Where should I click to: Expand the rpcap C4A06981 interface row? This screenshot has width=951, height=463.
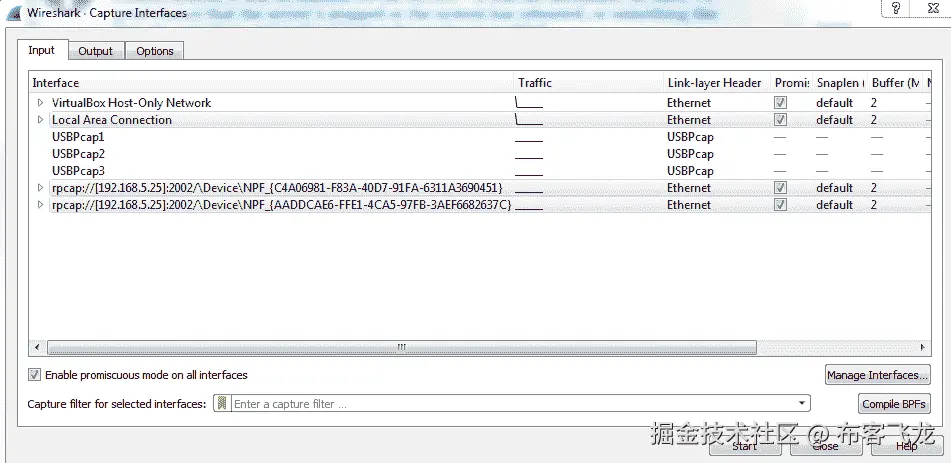point(41,188)
